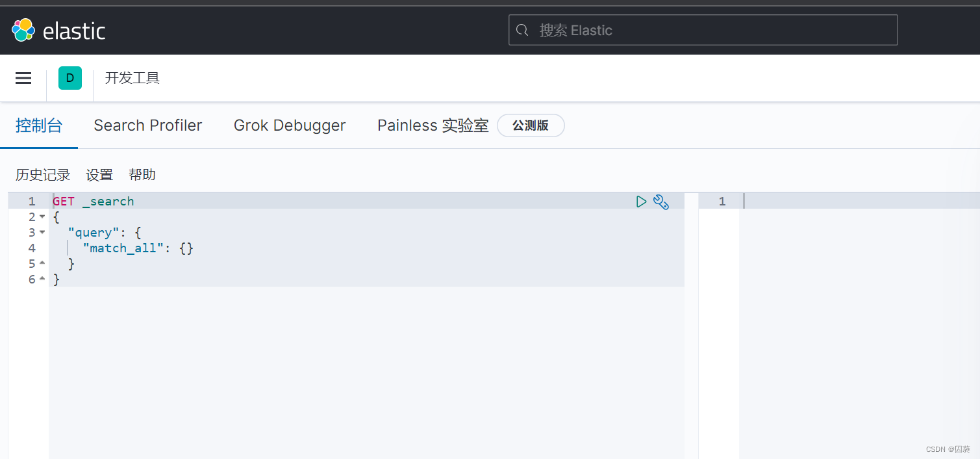This screenshot has height=459, width=980.
Task: Click the fold arrow on line 6
Action: 42,279
